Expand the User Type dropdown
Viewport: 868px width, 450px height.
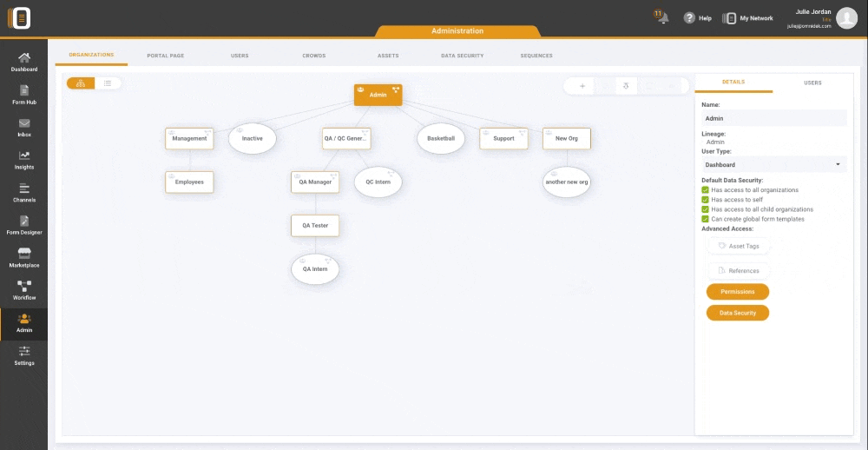tap(773, 164)
